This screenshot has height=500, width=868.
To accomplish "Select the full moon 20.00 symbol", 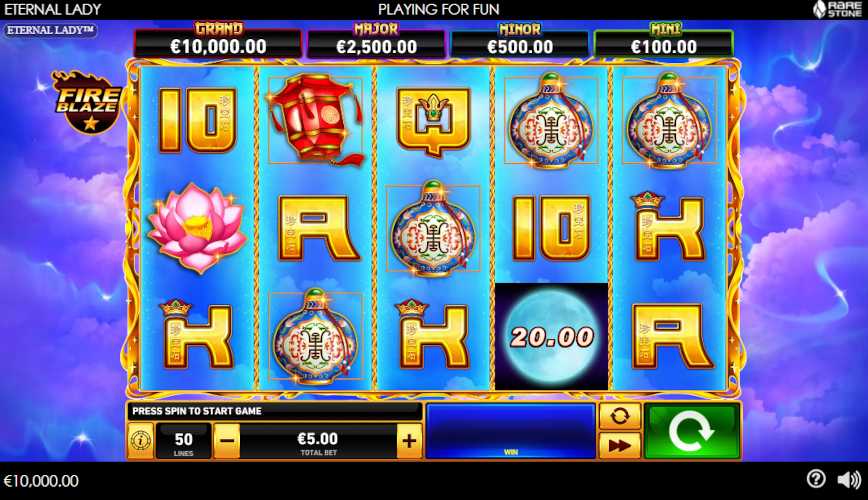I will point(551,336).
